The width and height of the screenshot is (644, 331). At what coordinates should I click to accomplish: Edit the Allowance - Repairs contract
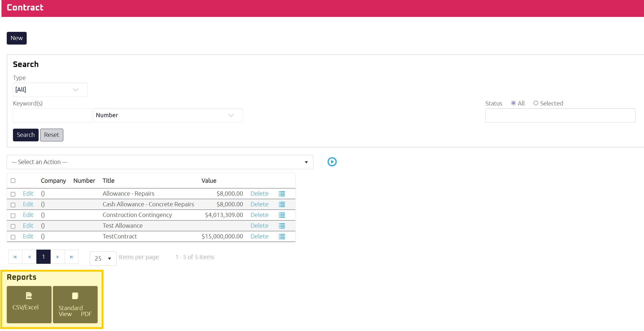(28, 194)
